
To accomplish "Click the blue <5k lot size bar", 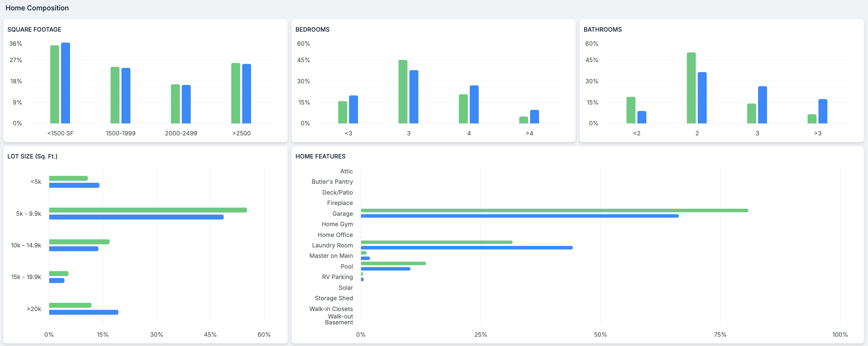I will click(x=74, y=185).
